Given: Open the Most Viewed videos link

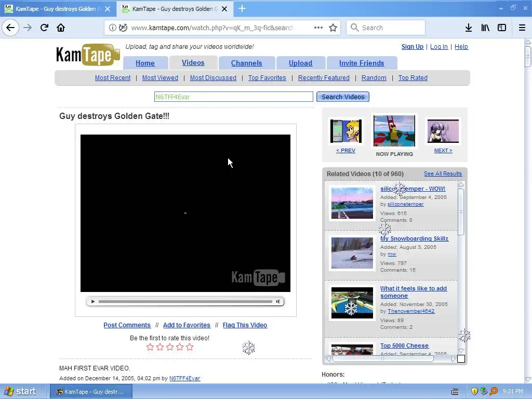Looking at the screenshot, I should tap(160, 78).
